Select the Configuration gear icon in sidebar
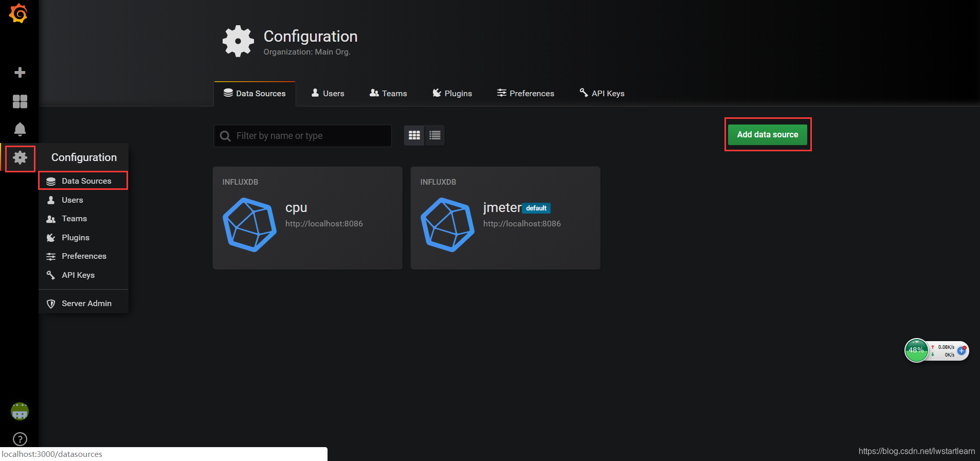 (20, 157)
